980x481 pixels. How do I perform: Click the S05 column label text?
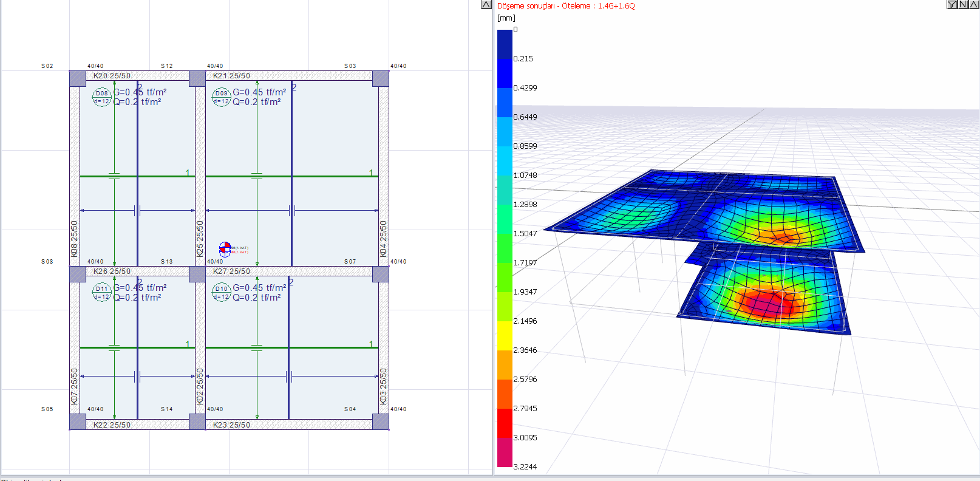tap(47, 409)
